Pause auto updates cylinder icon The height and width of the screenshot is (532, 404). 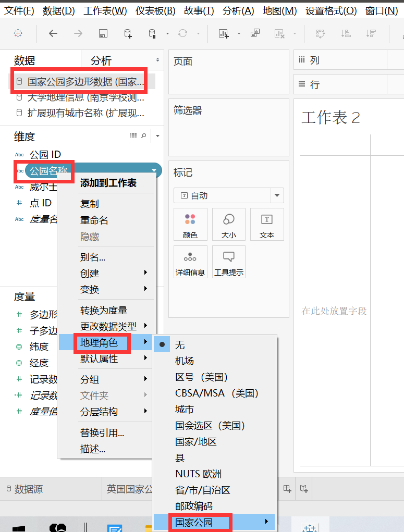coord(152,33)
